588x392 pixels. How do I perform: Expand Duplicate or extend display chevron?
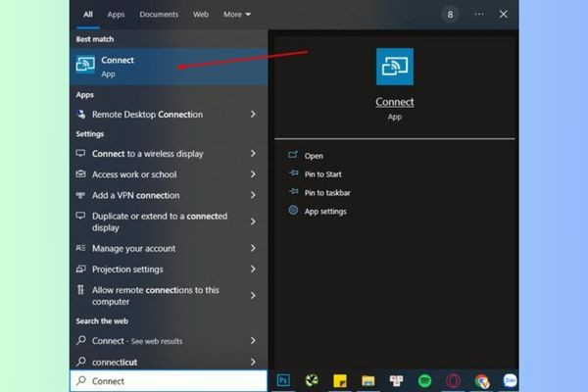[x=253, y=221]
